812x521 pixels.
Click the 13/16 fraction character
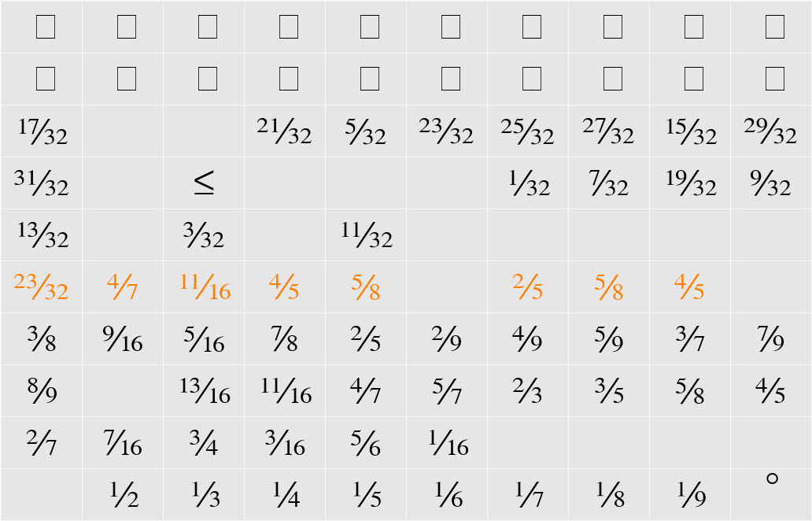click(204, 391)
